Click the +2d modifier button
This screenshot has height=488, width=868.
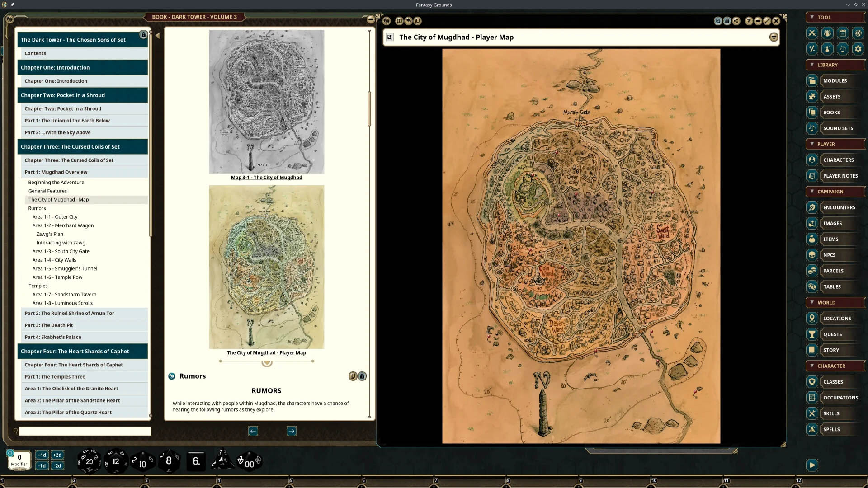pos(57,455)
